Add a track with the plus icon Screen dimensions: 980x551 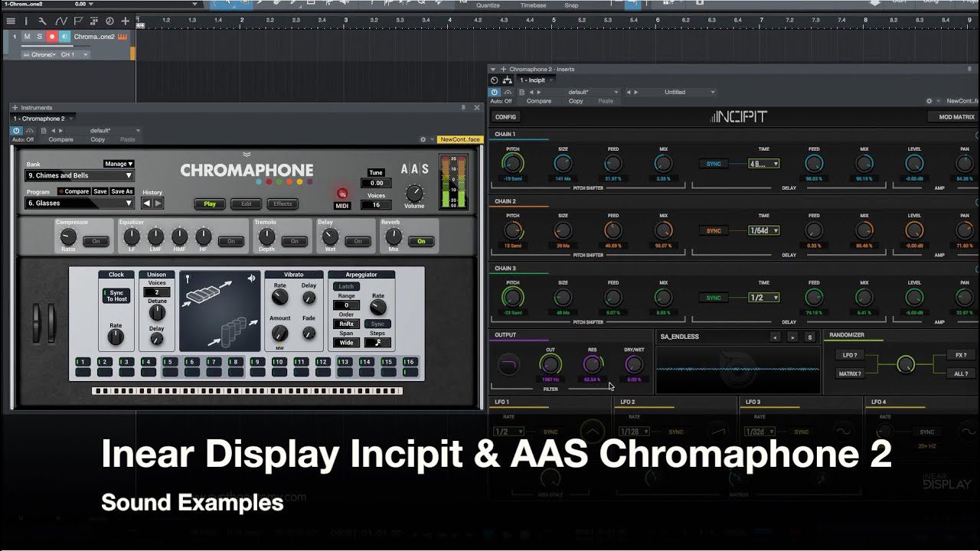pyautogui.click(x=126, y=21)
